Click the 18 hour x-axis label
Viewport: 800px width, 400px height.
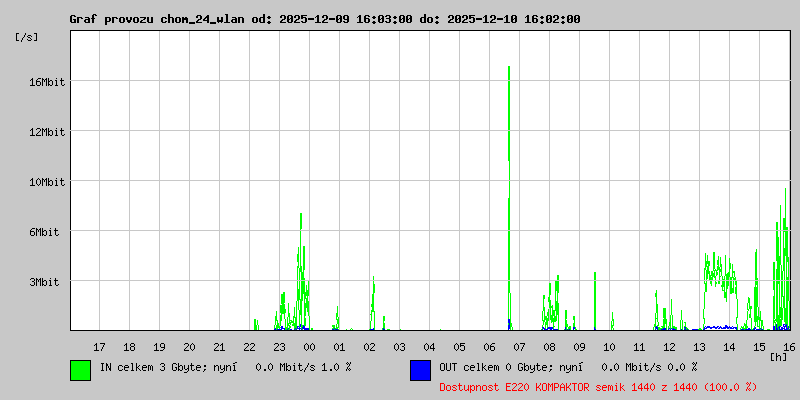[130, 347]
